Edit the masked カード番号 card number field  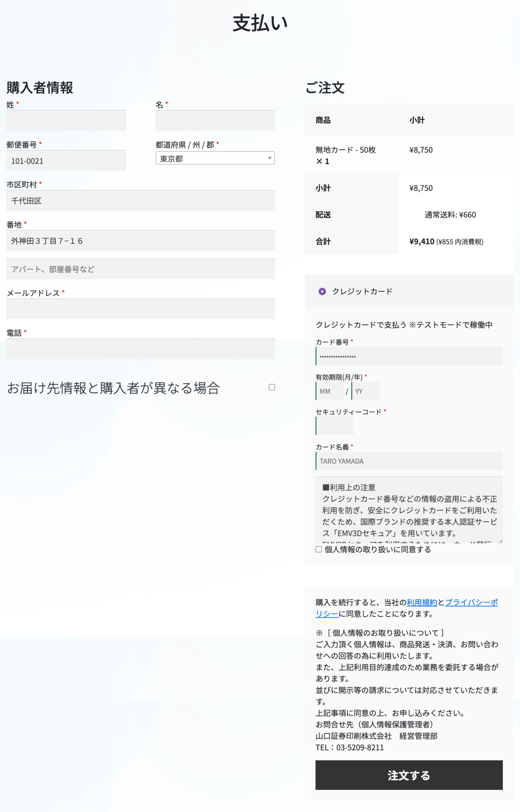[409, 356]
